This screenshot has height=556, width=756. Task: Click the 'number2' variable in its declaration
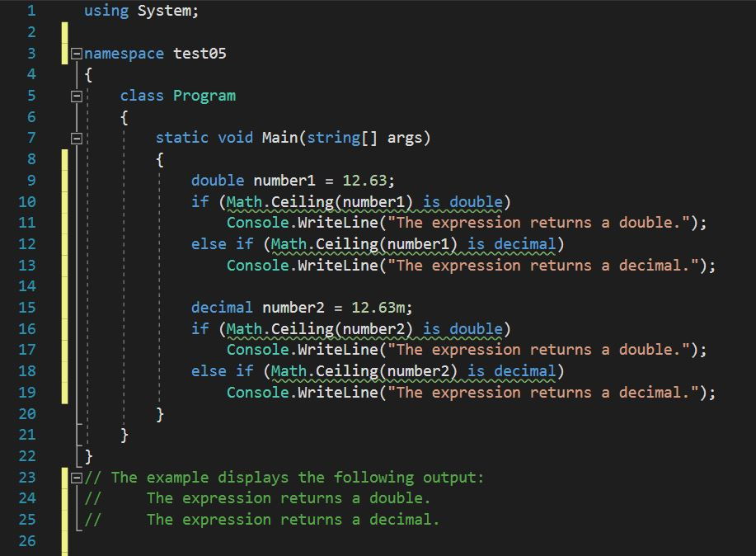(x=293, y=308)
